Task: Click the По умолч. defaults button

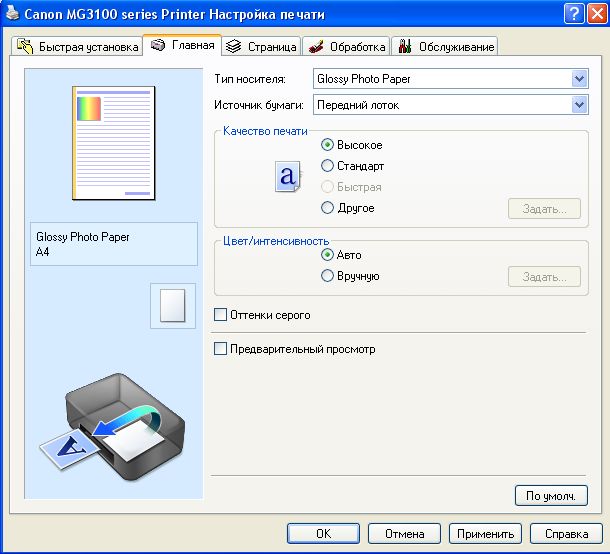Action: click(x=551, y=496)
